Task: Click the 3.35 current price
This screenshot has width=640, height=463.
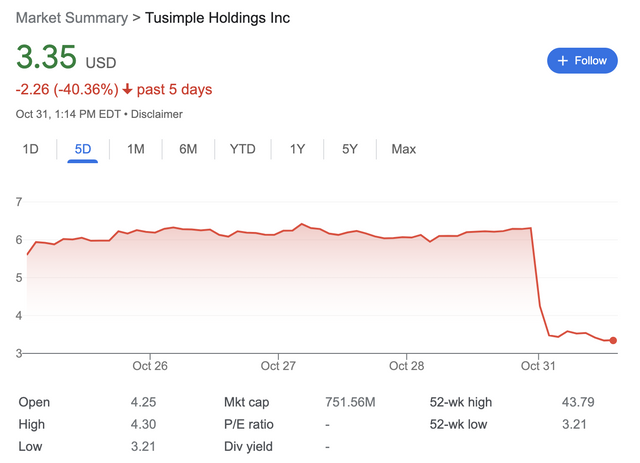Action: coord(46,57)
